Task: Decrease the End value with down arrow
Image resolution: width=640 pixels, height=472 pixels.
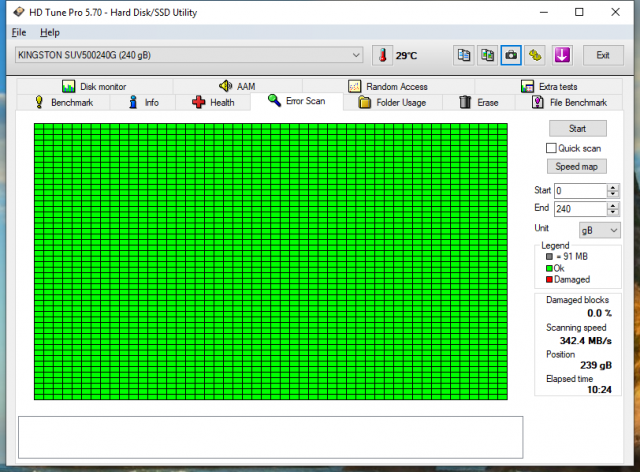Action: click(x=613, y=213)
